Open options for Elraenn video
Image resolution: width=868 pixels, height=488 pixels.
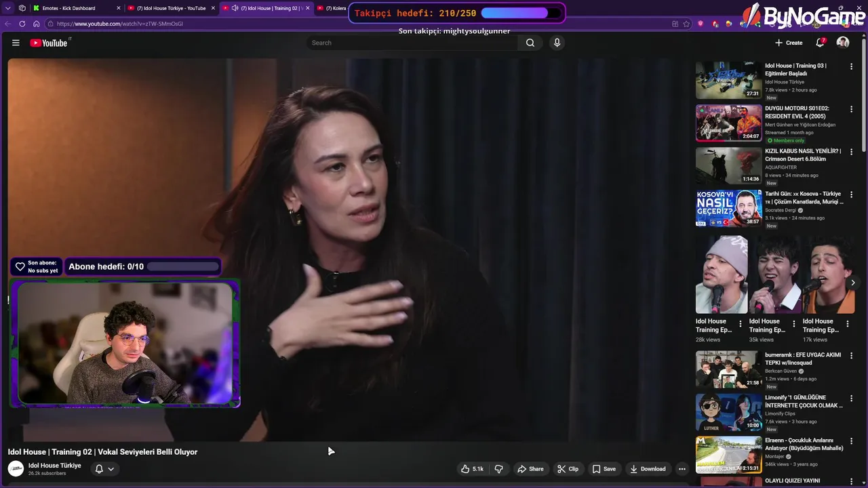851,441
